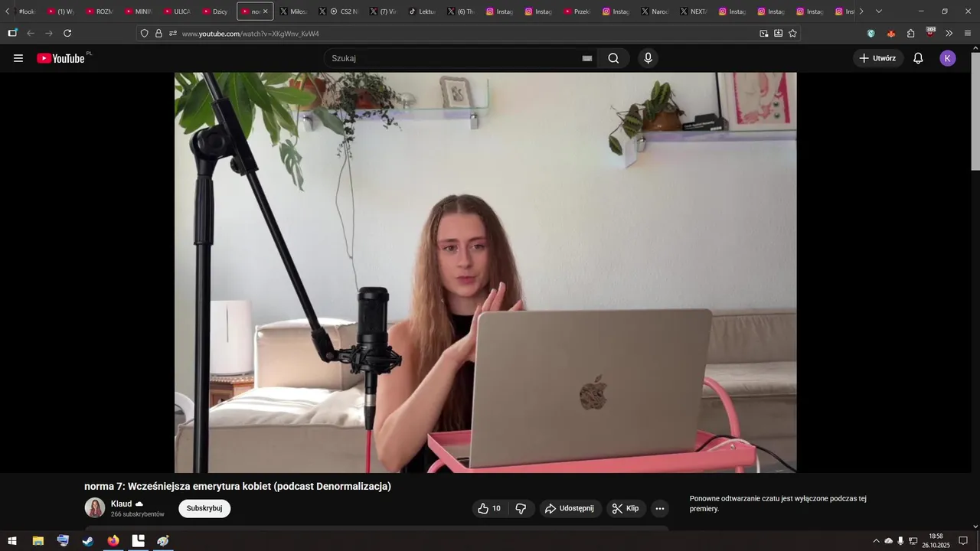Switch to the NEXTA X tab
Image resolution: width=980 pixels, height=551 pixels.
[x=693, y=11]
